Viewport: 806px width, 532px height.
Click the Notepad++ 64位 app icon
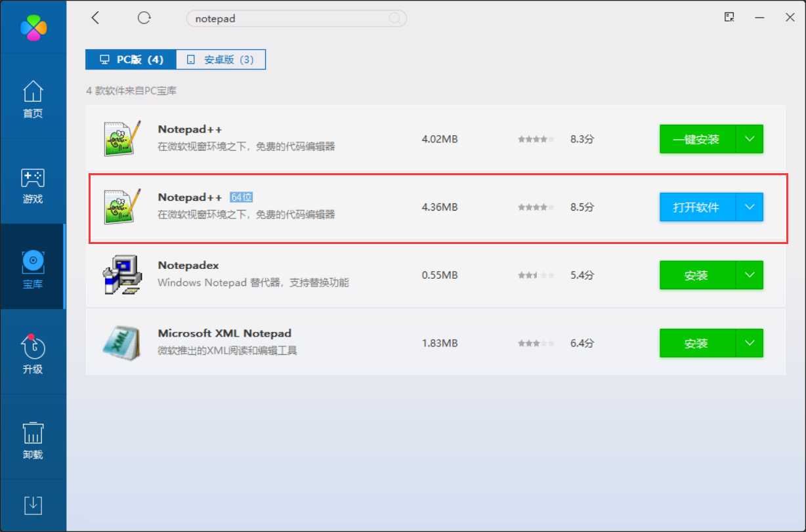click(123, 207)
